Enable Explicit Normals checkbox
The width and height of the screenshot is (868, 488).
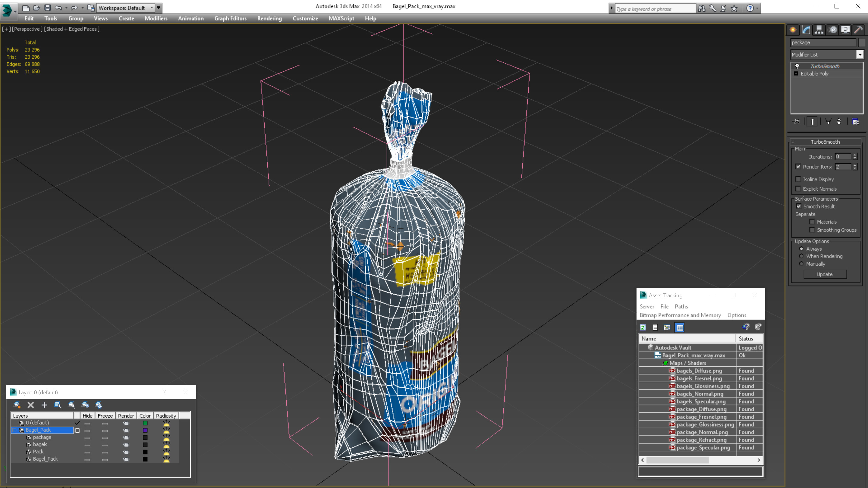click(x=798, y=189)
